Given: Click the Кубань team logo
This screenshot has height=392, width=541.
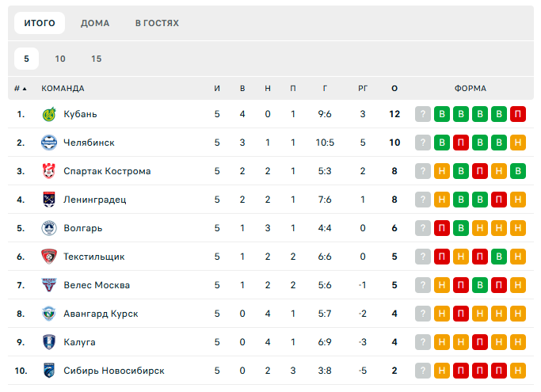Looking at the screenshot, I should tap(48, 114).
